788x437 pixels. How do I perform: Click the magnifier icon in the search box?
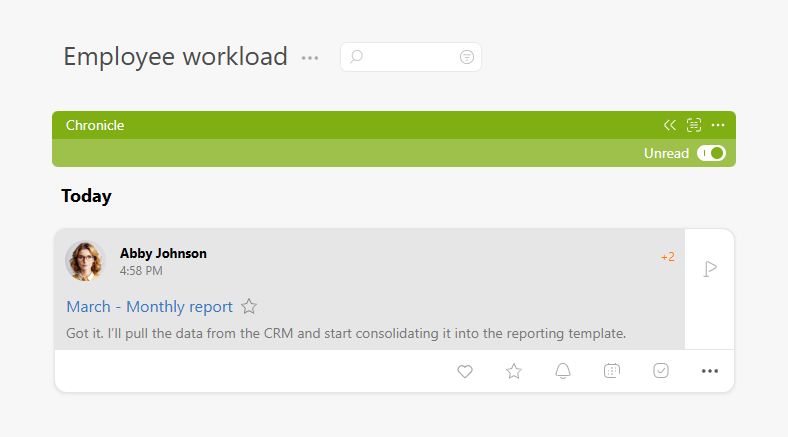point(356,57)
